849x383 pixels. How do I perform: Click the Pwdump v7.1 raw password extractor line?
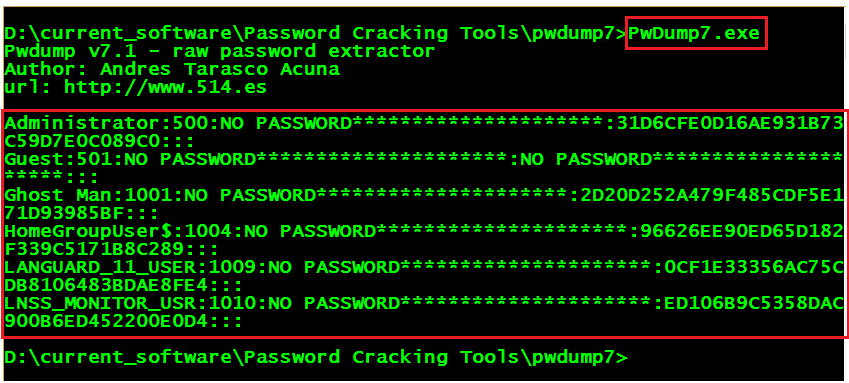point(220,51)
